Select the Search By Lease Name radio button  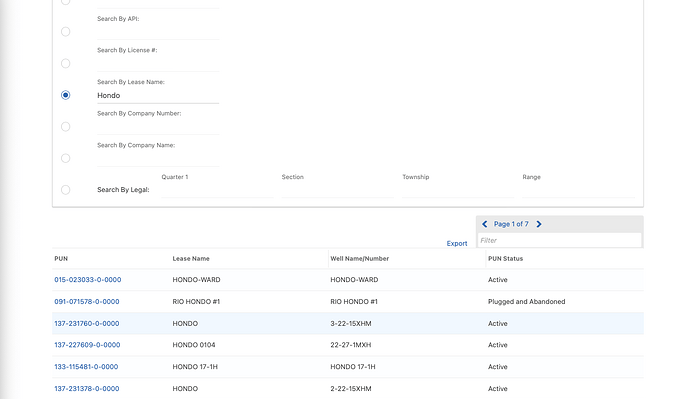(66, 95)
